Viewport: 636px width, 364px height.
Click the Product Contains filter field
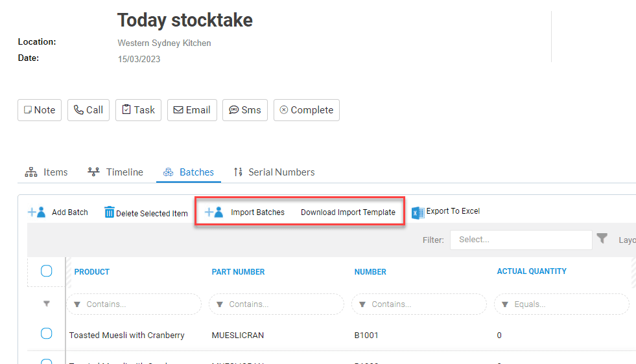tap(134, 304)
